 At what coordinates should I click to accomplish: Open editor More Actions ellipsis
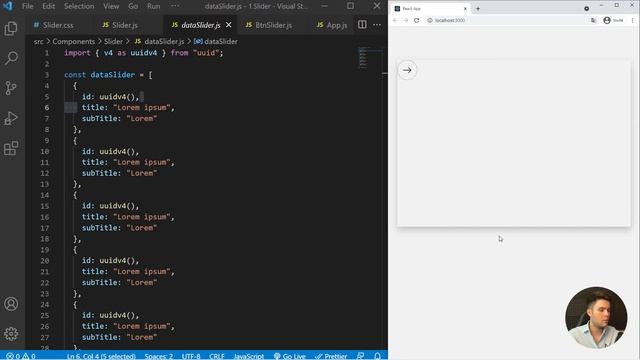click(377, 24)
